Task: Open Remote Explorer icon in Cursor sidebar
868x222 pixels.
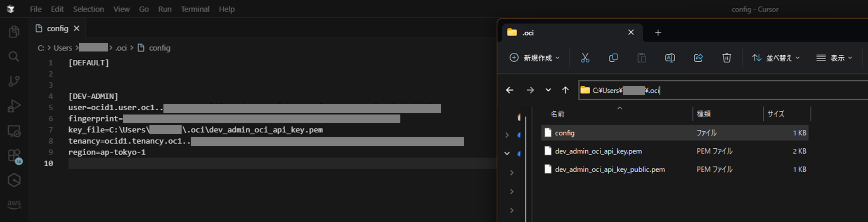Action: (x=14, y=131)
